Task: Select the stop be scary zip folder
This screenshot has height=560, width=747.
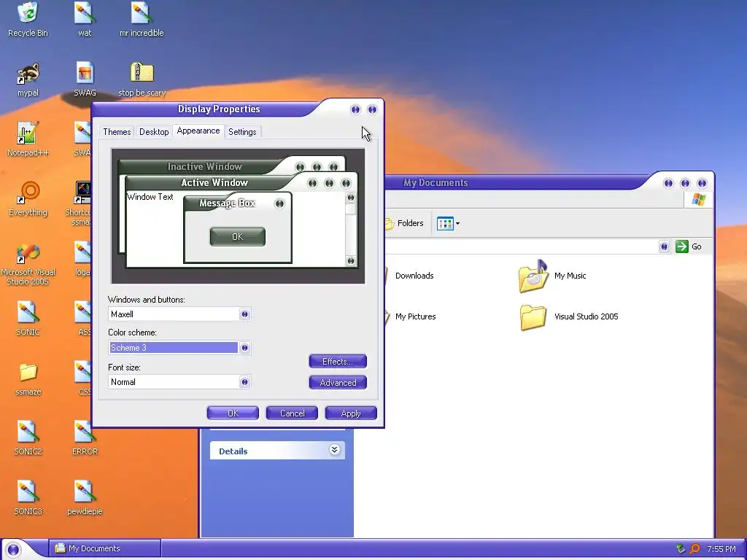Action: click(x=142, y=73)
